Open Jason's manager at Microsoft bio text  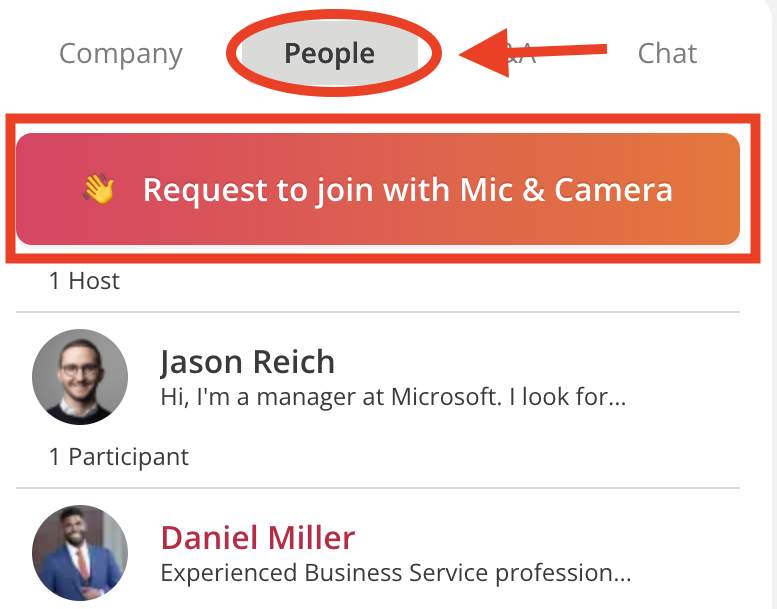[x=393, y=397]
